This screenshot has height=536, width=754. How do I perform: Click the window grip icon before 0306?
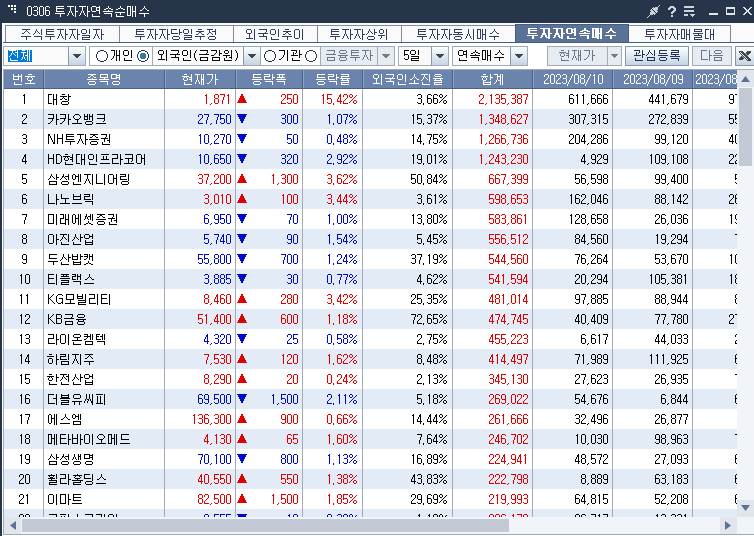[12, 9]
